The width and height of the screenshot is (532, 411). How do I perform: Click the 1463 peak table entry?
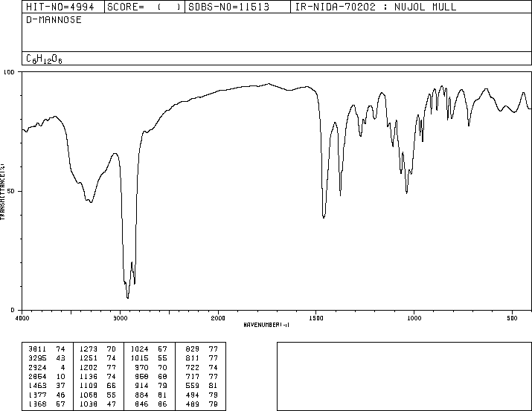point(37,386)
